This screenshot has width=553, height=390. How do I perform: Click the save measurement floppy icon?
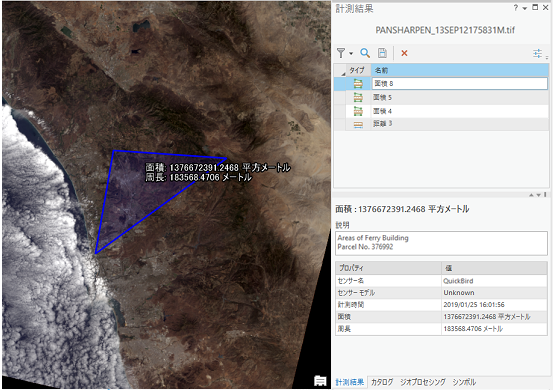pos(382,53)
